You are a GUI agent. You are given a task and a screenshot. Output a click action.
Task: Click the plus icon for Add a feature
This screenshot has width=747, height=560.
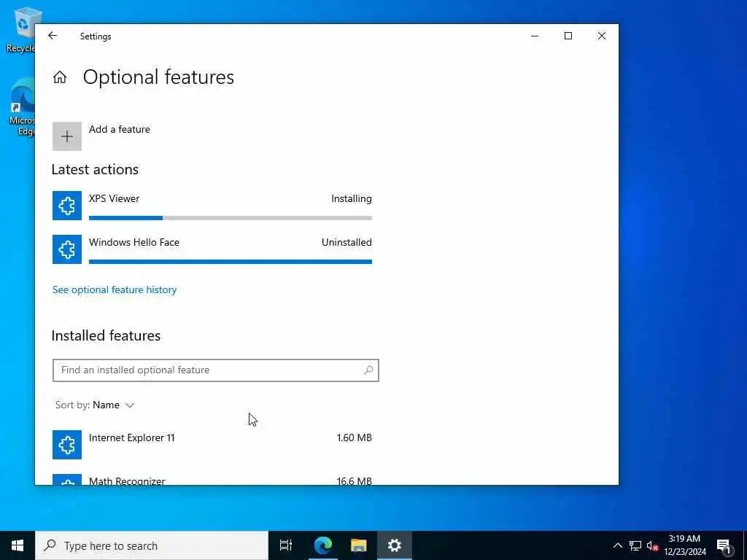(x=66, y=136)
